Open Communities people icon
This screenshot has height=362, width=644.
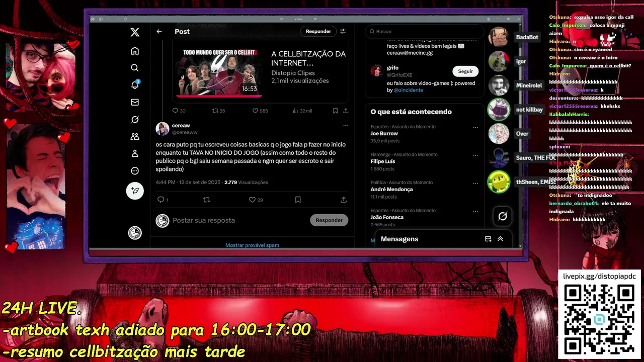[x=135, y=136]
